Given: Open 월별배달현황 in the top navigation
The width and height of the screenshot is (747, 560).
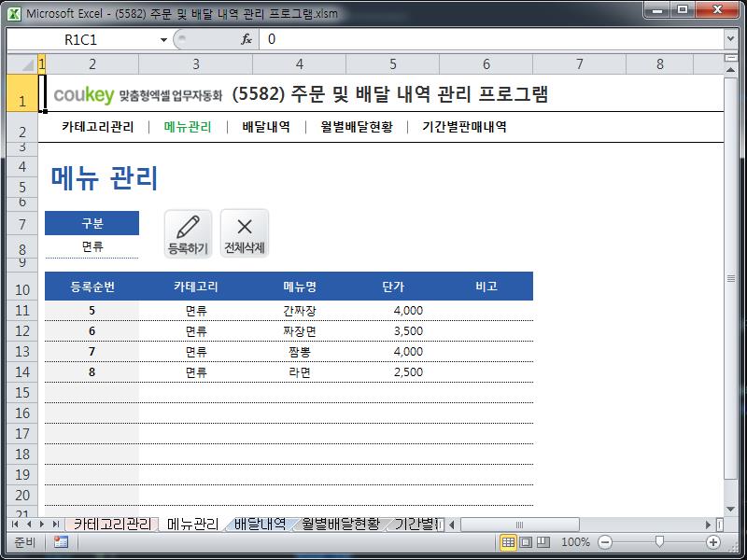Looking at the screenshot, I should tap(357, 127).
